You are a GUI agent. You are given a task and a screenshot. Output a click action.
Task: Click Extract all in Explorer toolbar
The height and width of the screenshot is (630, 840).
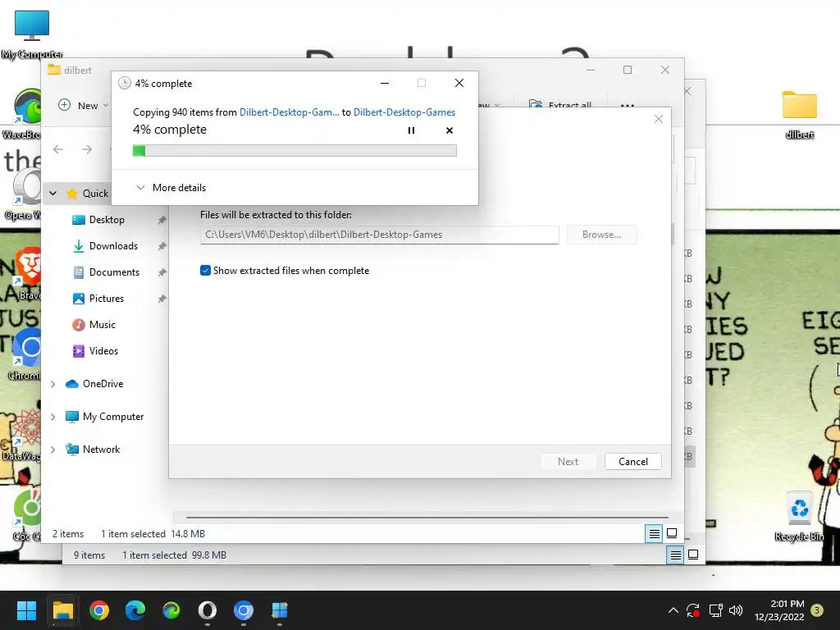(559, 105)
